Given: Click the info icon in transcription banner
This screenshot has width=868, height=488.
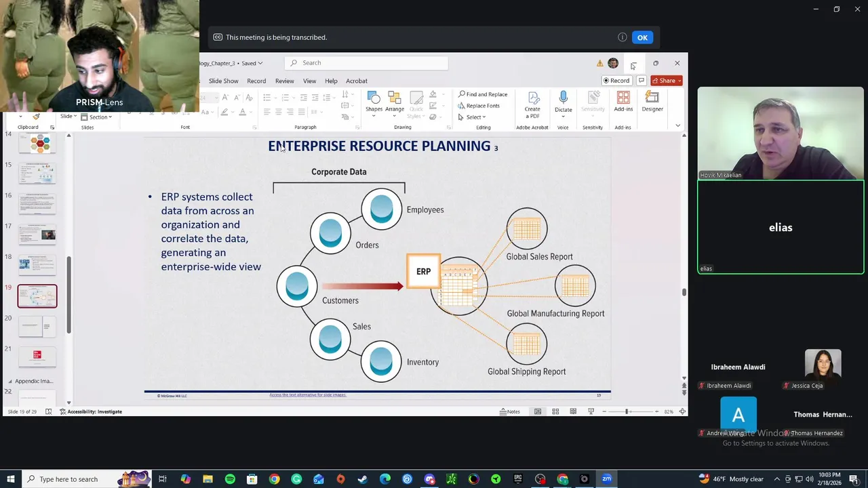Looking at the screenshot, I should (x=622, y=37).
